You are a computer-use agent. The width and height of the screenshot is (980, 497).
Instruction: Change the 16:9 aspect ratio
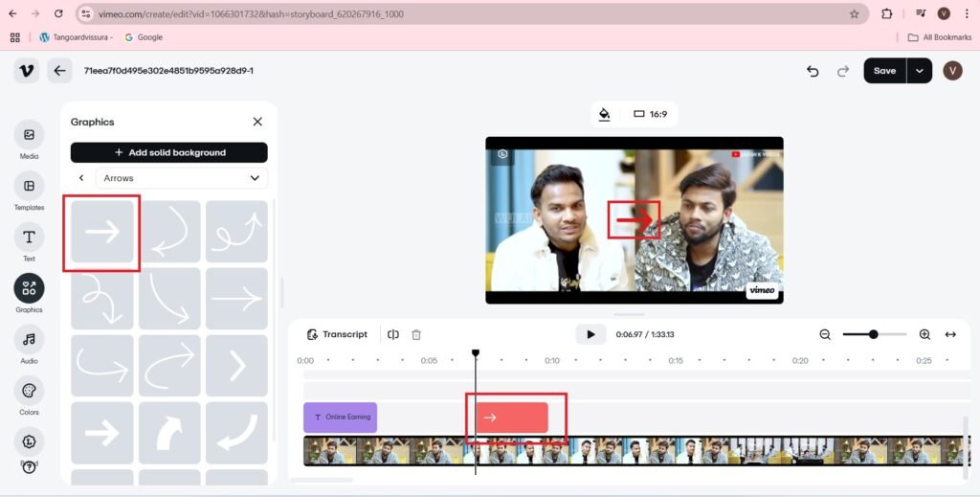(x=651, y=114)
